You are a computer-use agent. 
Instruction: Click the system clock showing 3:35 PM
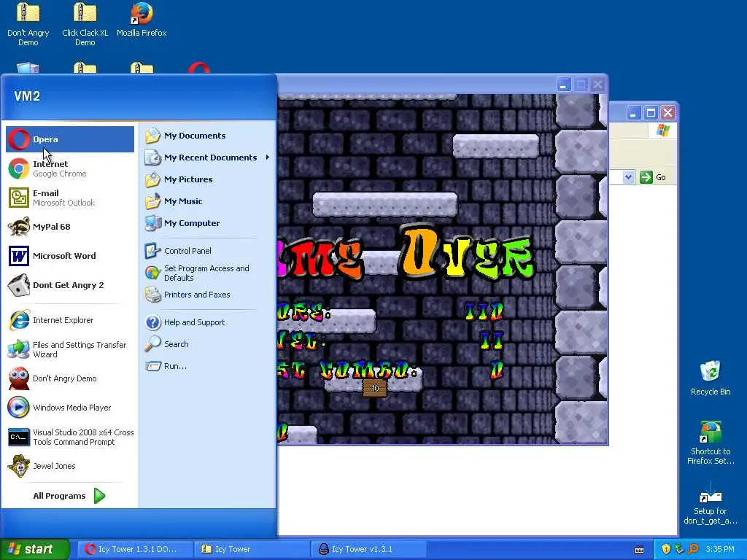click(720, 549)
